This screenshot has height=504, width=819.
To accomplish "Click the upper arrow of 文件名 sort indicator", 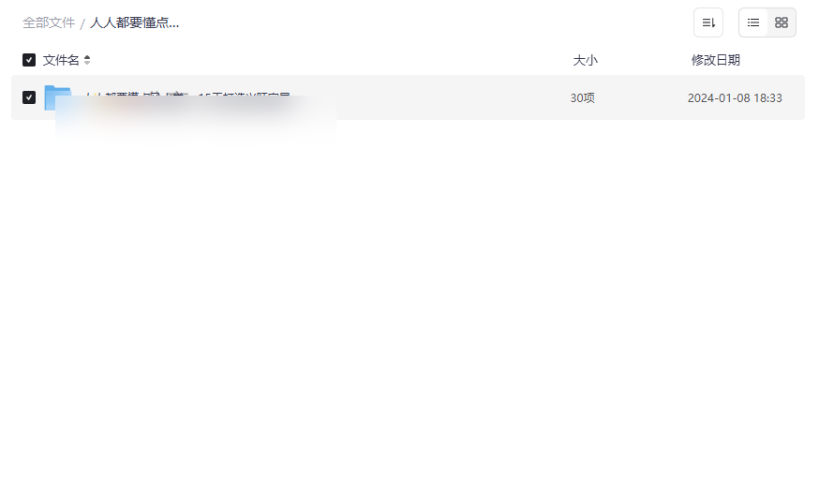I will tap(87, 57).
